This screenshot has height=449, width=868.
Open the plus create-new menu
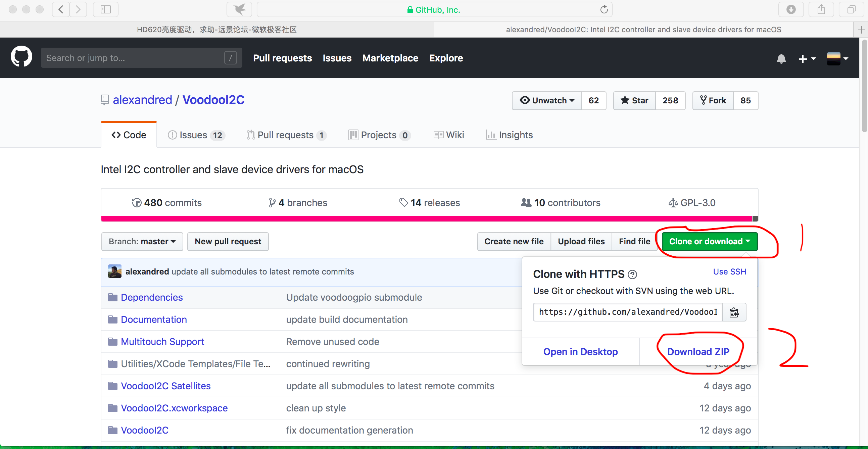pos(807,59)
